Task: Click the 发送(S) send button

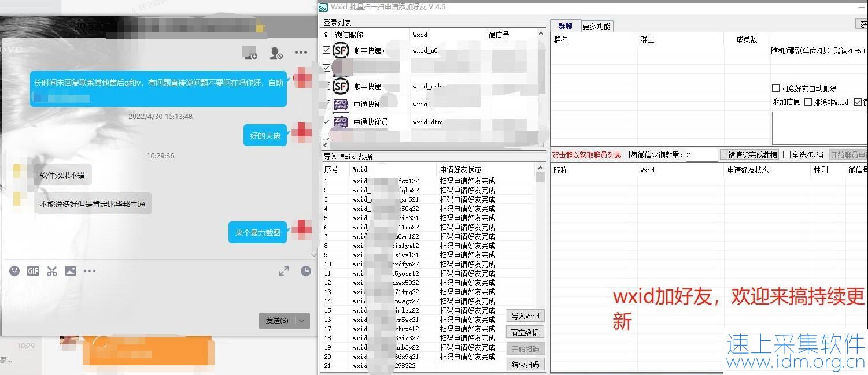Action: [277, 321]
